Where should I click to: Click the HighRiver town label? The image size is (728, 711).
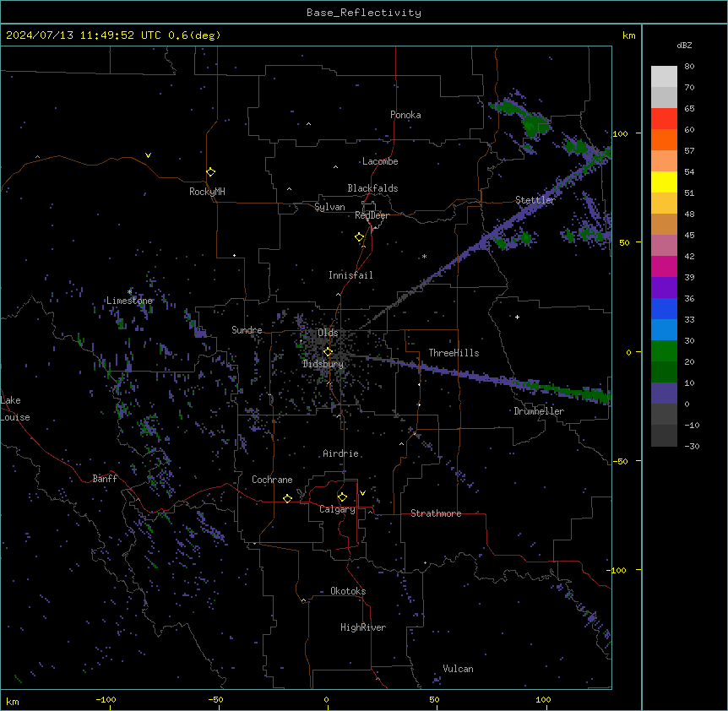363,627
